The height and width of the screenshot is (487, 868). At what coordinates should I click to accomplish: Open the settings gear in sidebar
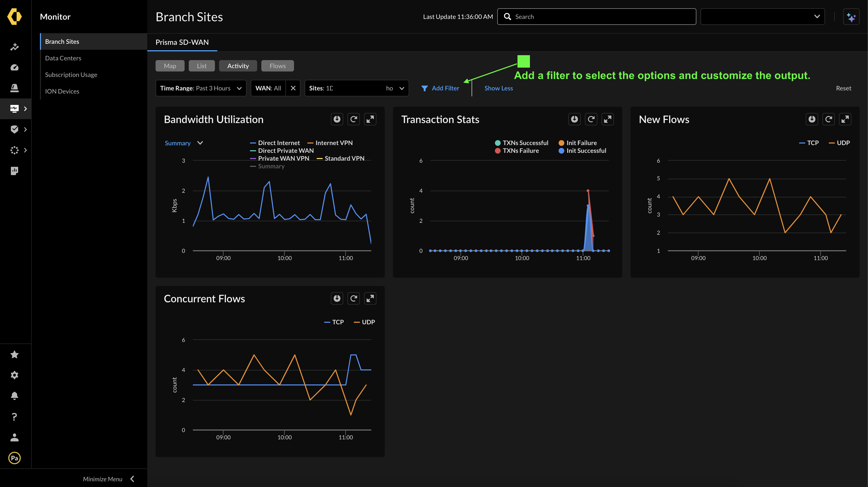click(x=14, y=375)
